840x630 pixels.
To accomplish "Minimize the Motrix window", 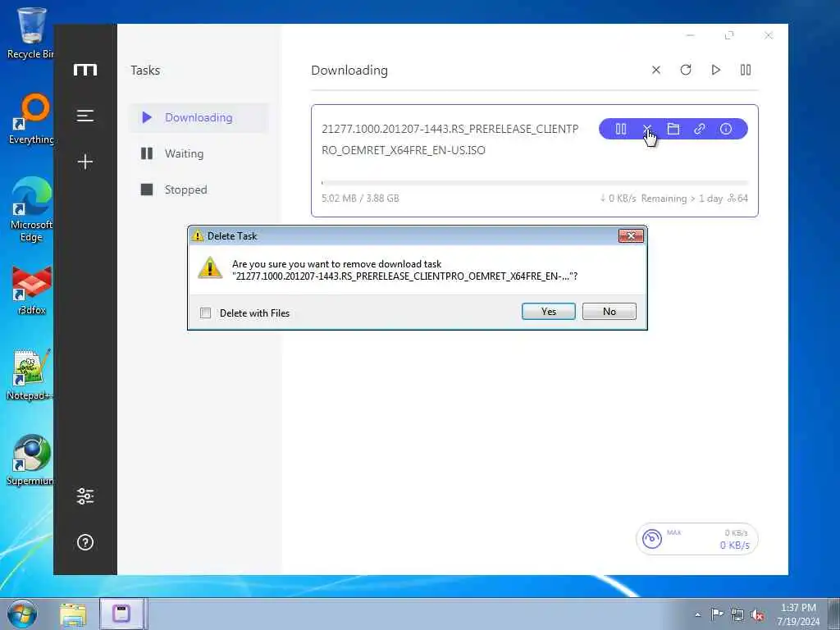I will 690,35.
